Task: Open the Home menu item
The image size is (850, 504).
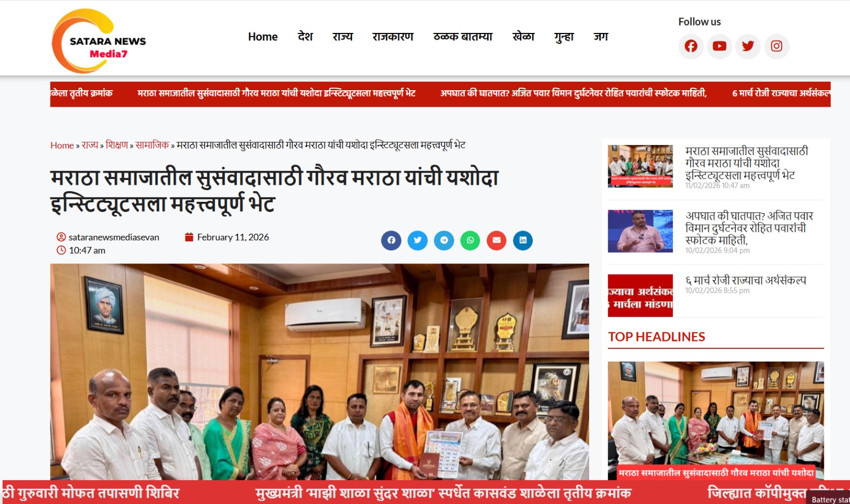Action: coord(263,37)
